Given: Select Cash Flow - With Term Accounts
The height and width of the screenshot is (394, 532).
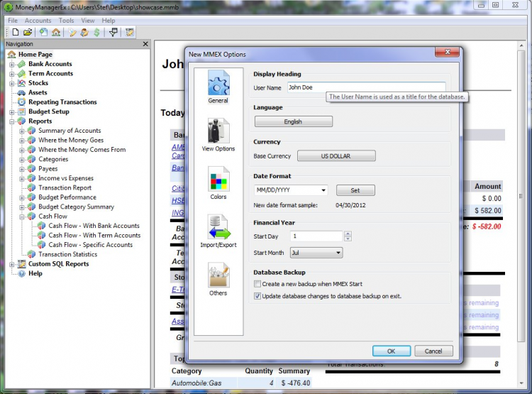Looking at the screenshot, I should (94, 235).
